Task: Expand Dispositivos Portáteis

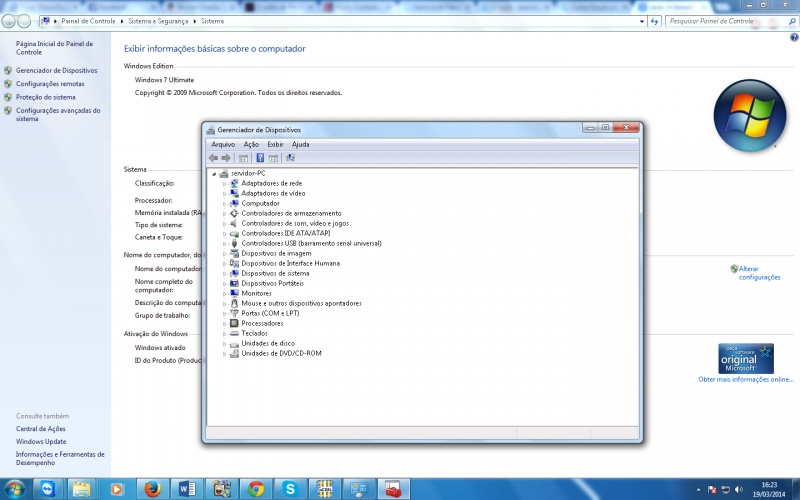Action: pyautogui.click(x=224, y=284)
